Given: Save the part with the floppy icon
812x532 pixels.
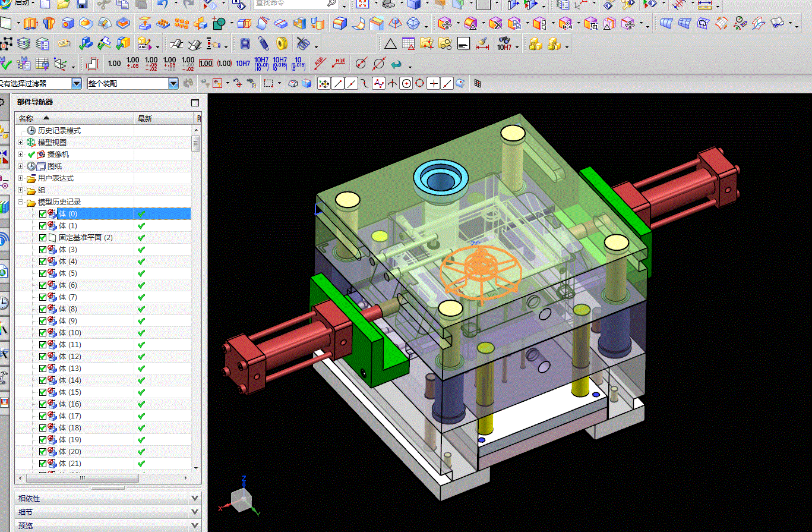Looking at the screenshot, I should click(82, 5).
